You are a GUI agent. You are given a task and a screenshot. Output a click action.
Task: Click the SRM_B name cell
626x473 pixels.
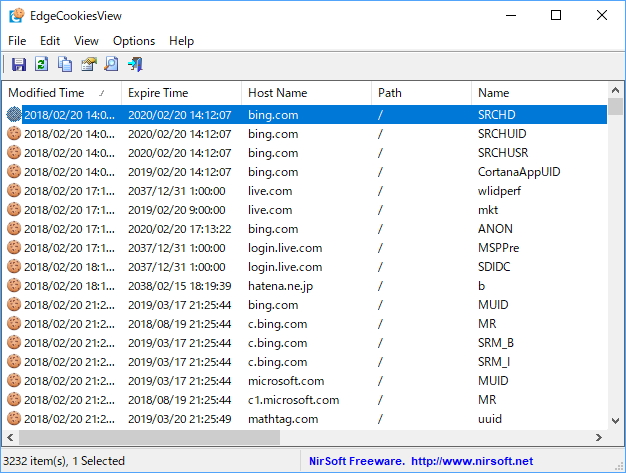click(x=496, y=342)
